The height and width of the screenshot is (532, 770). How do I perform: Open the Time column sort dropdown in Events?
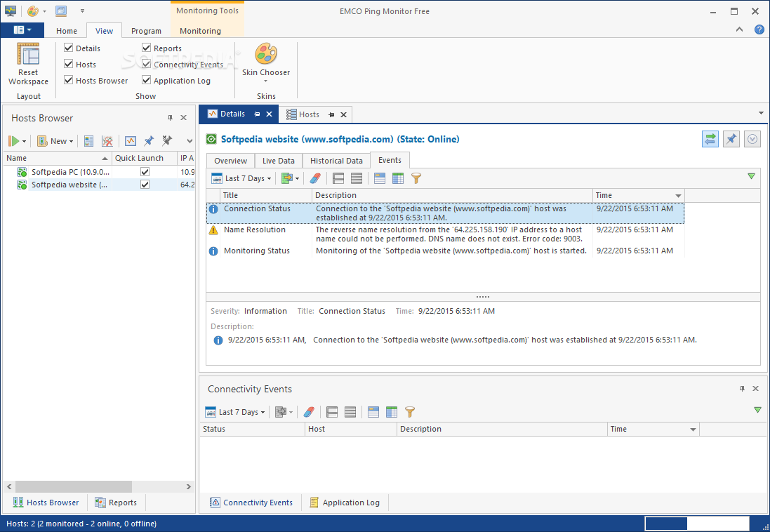pos(678,196)
